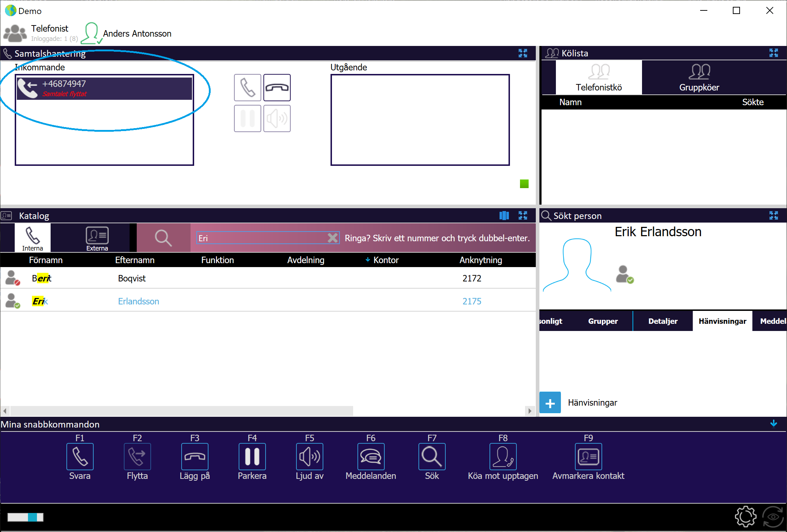The image size is (787, 532).
Task: Click the F4 Parkera shortcut icon
Action: click(x=252, y=456)
